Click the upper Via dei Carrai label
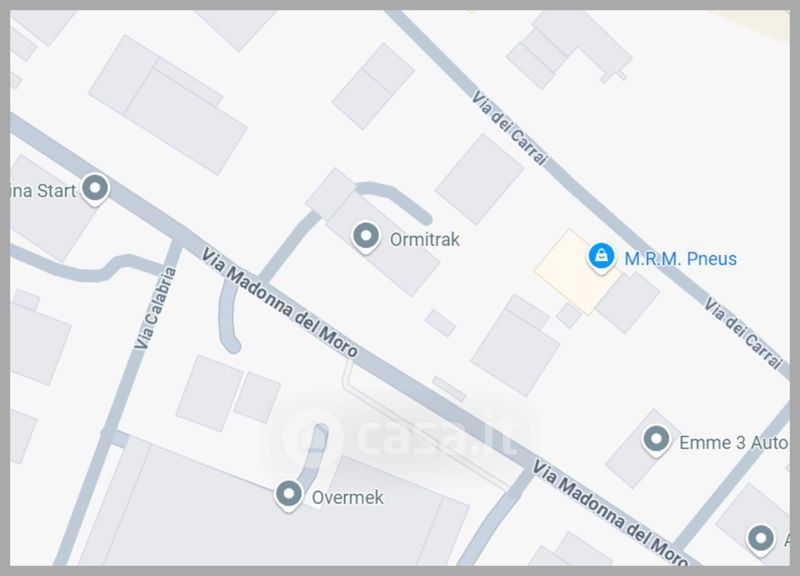Screen dimensions: 800x576 click(x=509, y=129)
